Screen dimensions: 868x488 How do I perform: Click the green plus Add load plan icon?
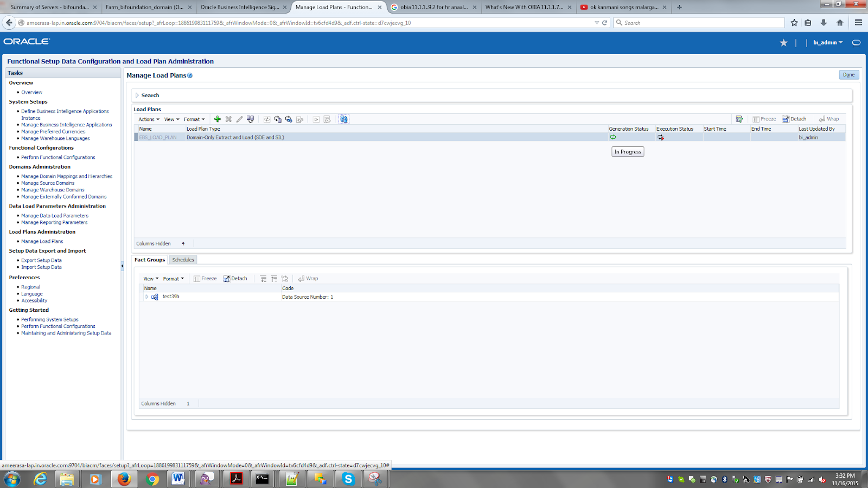pyautogui.click(x=218, y=119)
